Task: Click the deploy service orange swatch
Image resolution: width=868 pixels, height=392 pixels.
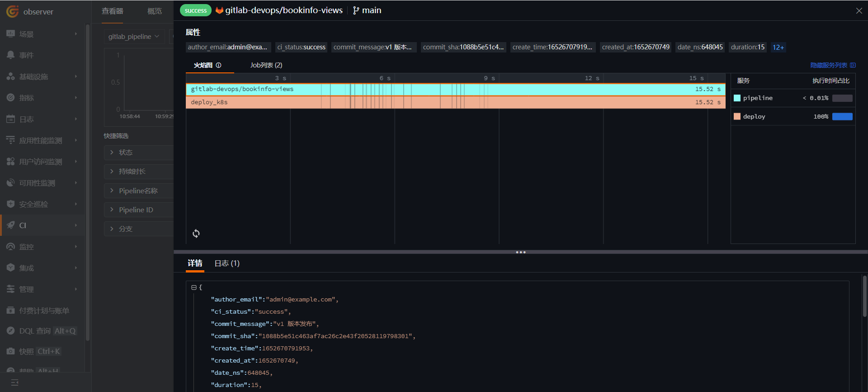Action: point(737,116)
